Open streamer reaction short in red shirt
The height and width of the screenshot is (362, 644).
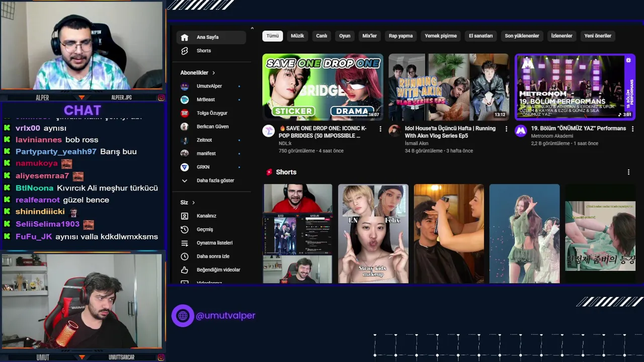click(297, 234)
